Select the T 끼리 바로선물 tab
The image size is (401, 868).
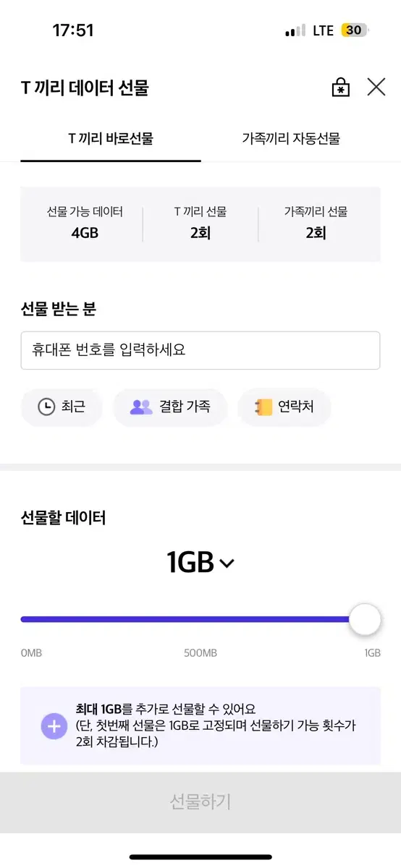(x=111, y=138)
